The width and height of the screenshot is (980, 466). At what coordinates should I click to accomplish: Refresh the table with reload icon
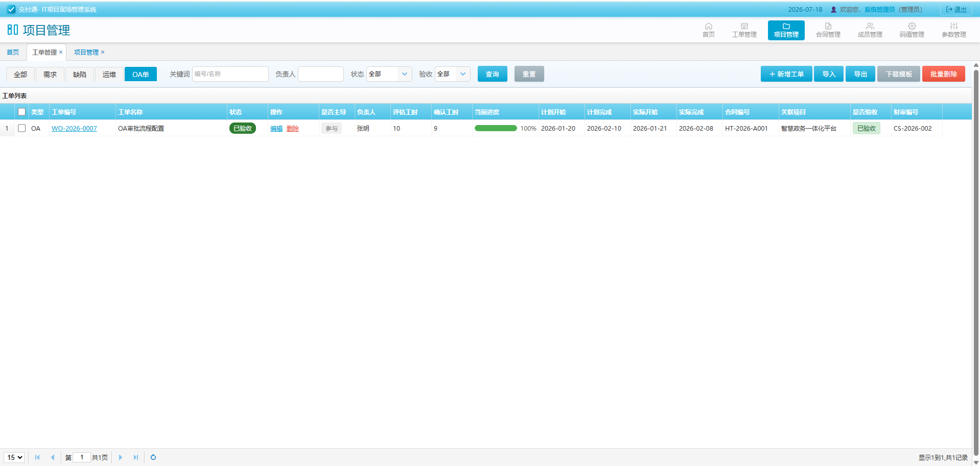(x=153, y=457)
